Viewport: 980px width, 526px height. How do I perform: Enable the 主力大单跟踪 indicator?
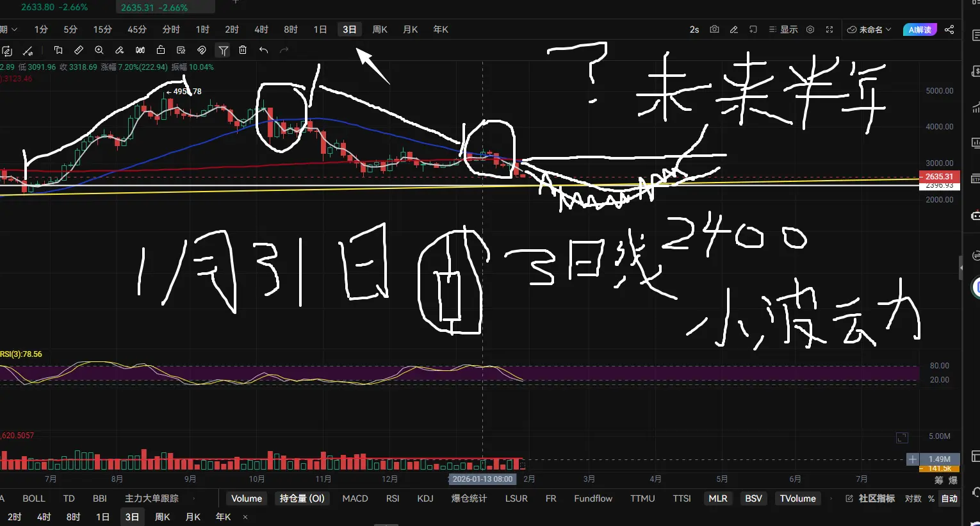tap(152, 498)
